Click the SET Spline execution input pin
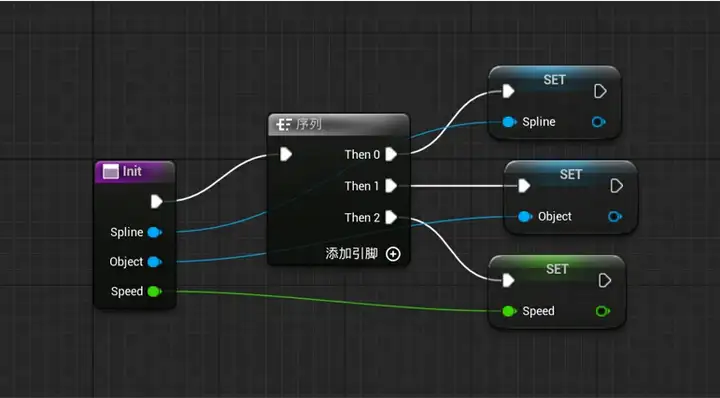The image size is (720, 398). point(508,91)
